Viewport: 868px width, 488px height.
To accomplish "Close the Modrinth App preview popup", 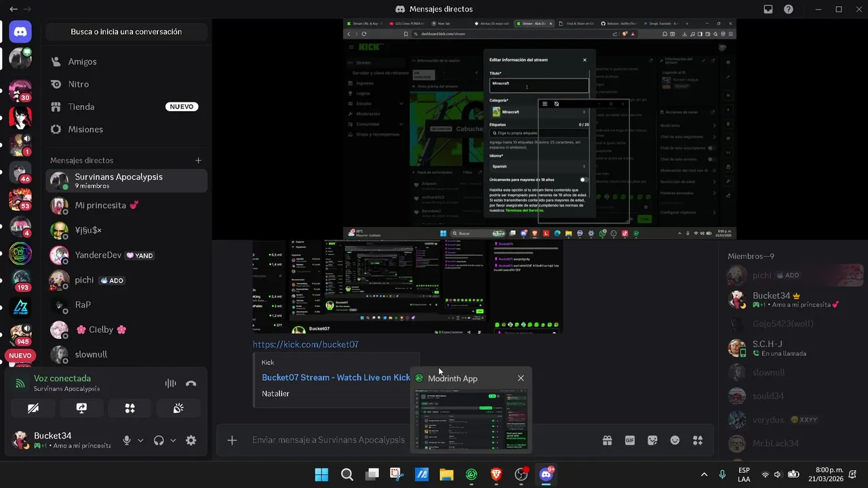I will [x=521, y=378].
